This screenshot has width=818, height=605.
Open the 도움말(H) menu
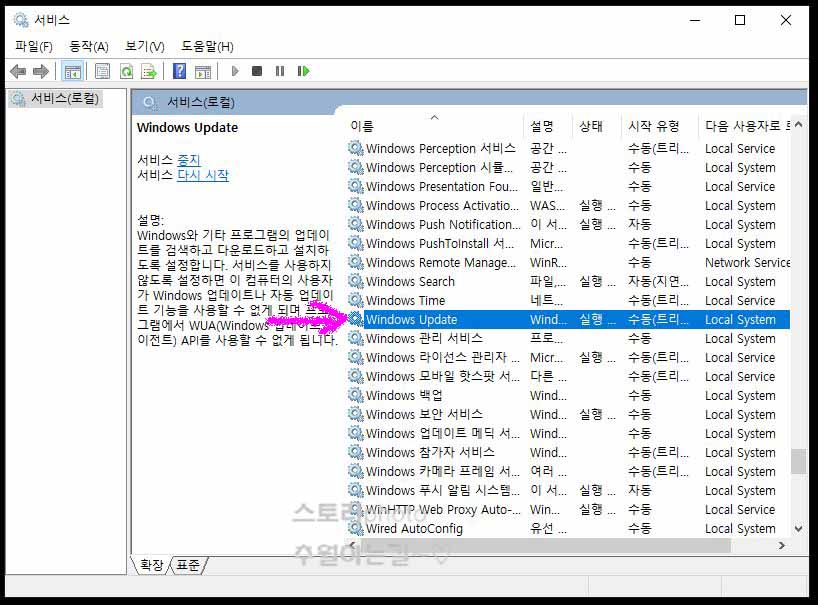[x=207, y=46]
